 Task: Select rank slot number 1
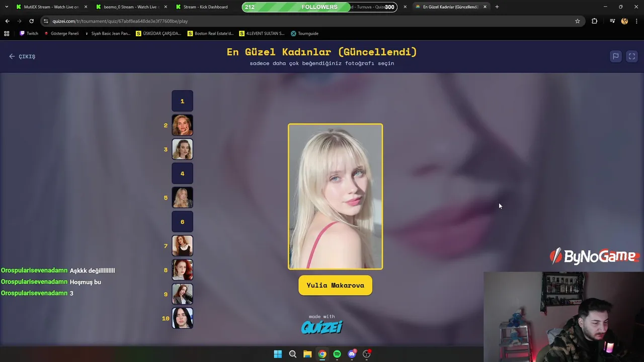[x=182, y=101]
